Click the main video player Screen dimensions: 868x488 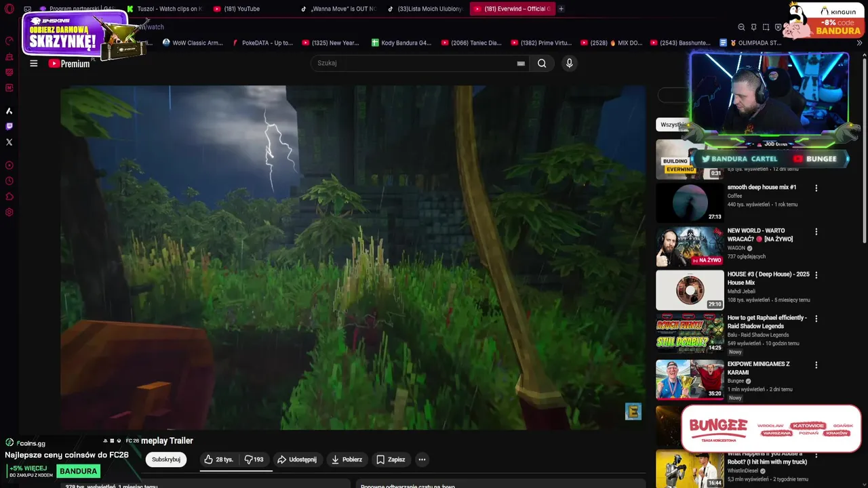pos(353,258)
